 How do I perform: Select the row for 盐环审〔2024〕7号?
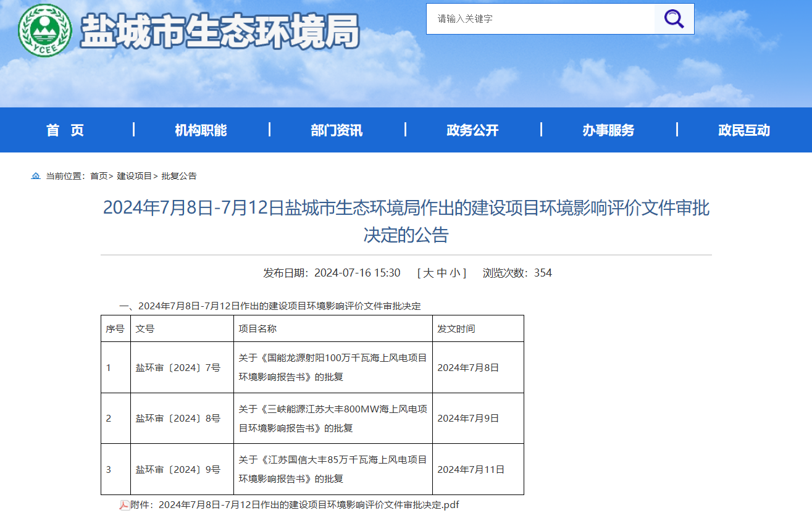(181, 367)
